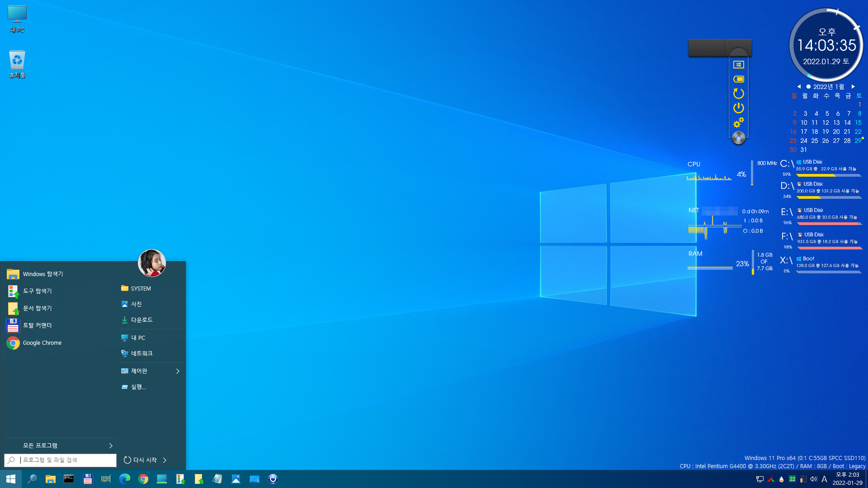This screenshot has height=488, width=868.
Task: Open the notepad icon in taskbar
Action: tap(217, 479)
